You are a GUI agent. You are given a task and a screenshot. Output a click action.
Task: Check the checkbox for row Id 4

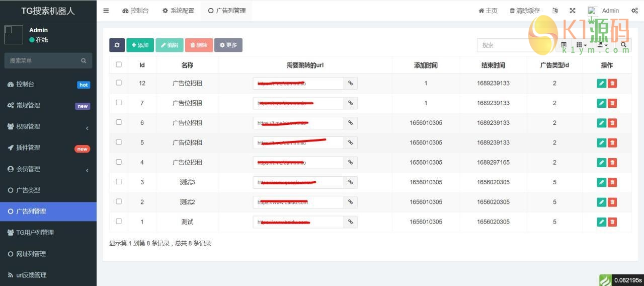pos(119,162)
